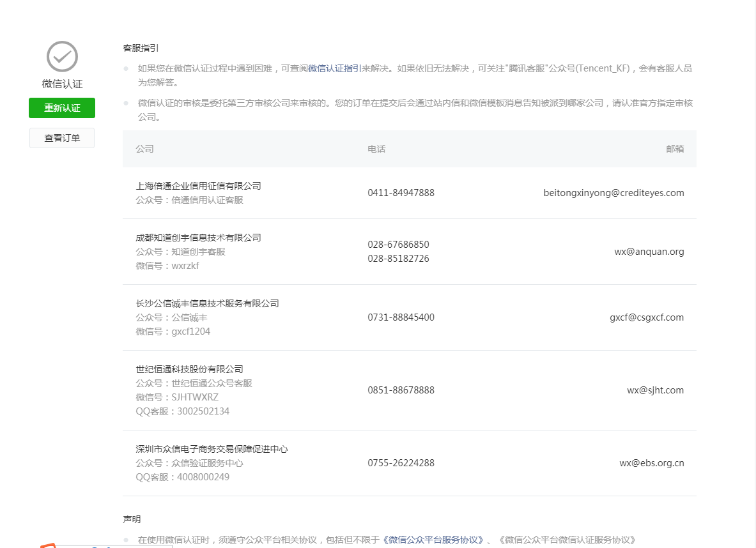Click the 电话 column header
This screenshot has height=548, width=756.
[376, 149]
